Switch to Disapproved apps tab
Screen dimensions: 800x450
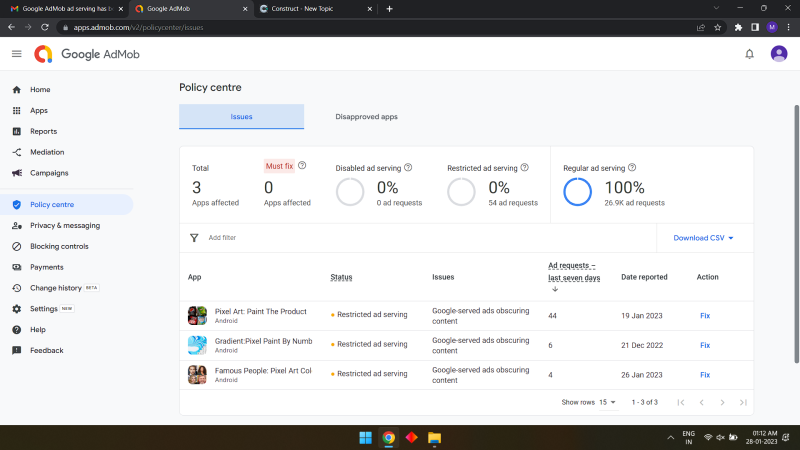click(x=366, y=116)
